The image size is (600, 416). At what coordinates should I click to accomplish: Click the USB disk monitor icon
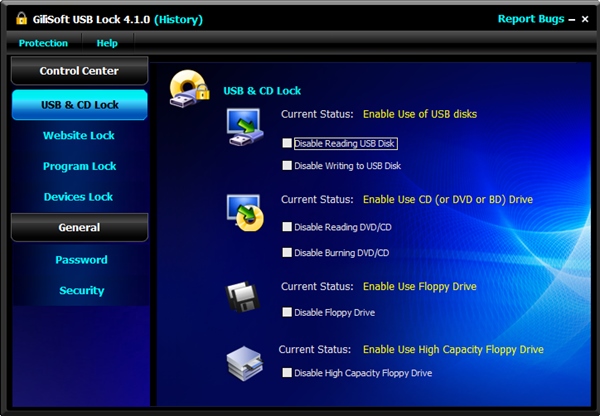[245, 127]
